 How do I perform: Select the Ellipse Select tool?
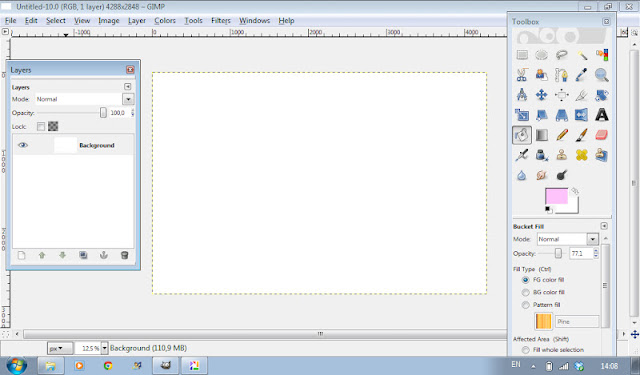[542, 55]
